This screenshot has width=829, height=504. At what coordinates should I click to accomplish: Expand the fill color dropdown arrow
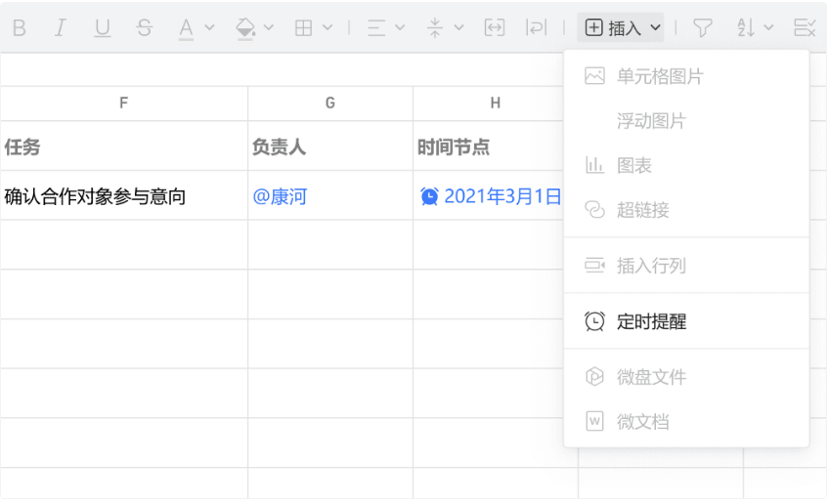tap(269, 28)
